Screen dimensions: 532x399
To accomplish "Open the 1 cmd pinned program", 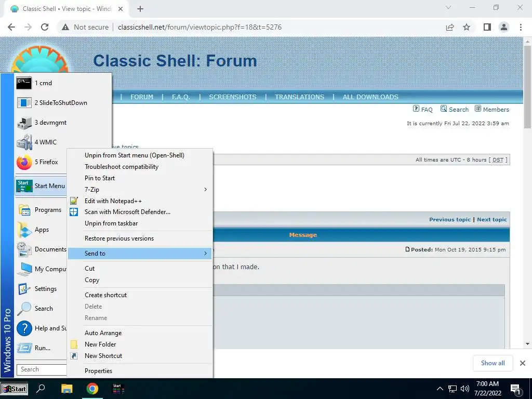I will (x=63, y=83).
